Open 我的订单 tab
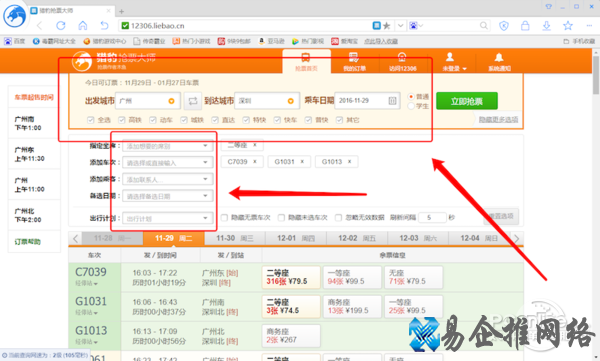Screen dimensions: 600x361 [354, 62]
